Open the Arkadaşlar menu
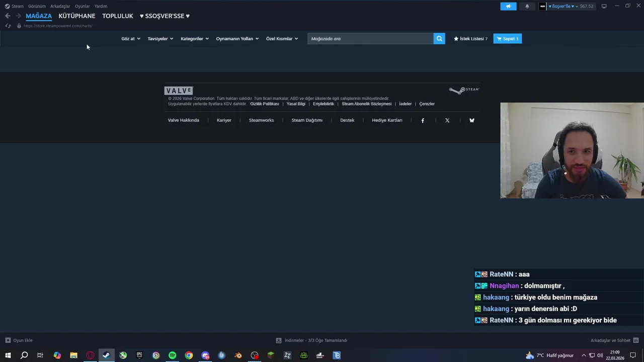Viewport: 644px width, 362px height. [x=60, y=6]
